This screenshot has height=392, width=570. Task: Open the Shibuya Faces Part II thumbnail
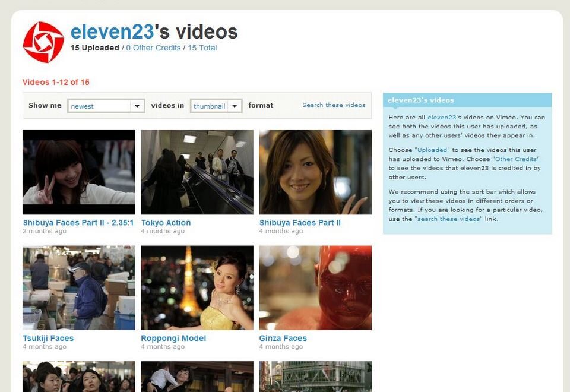(x=315, y=172)
